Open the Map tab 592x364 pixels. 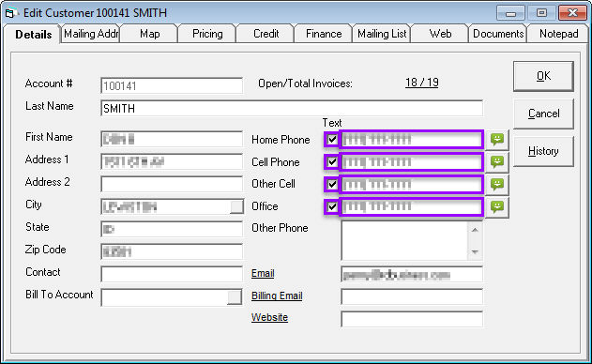149,34
